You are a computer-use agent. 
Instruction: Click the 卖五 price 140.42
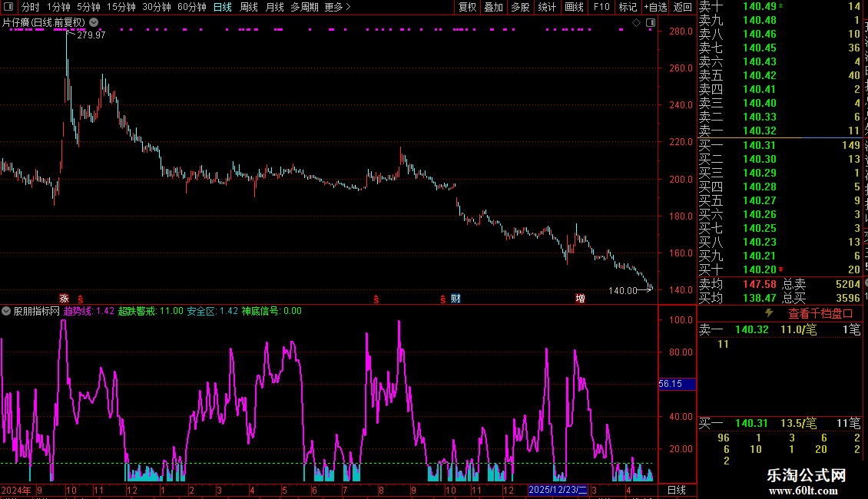760,75
